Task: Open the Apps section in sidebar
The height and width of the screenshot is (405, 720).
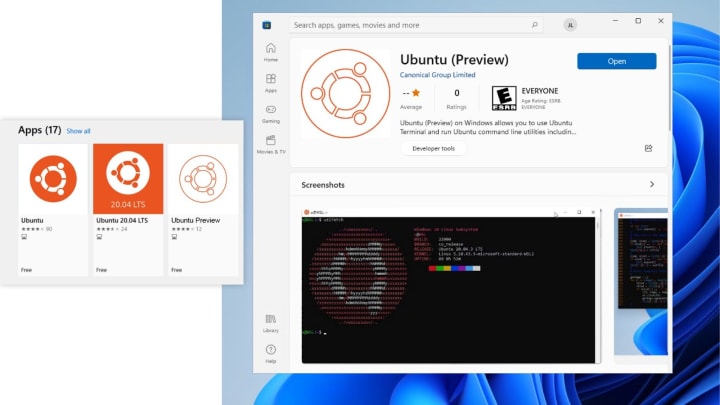Action: pyautogui.click(x=271, y=83)
